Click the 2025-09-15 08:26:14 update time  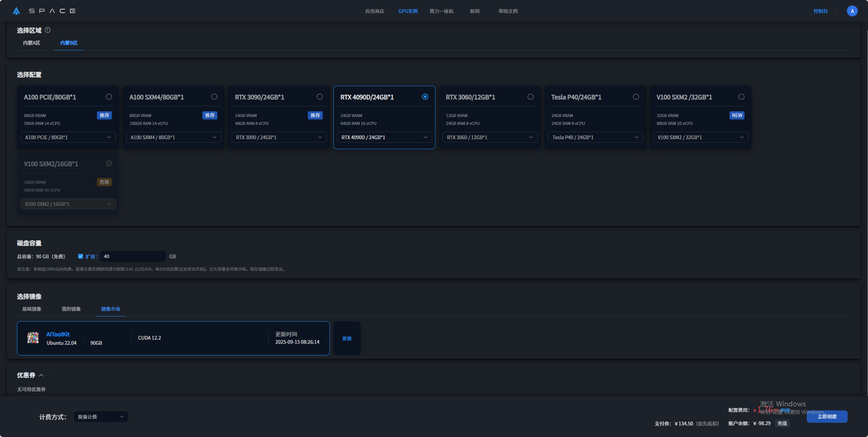point(297,342)
